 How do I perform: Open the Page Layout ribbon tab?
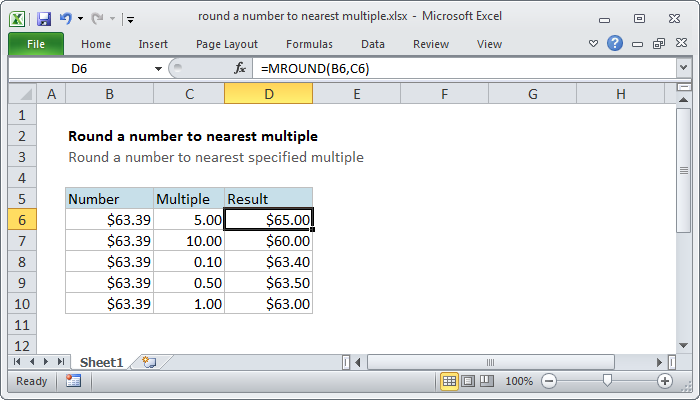(x=227, y=44)
